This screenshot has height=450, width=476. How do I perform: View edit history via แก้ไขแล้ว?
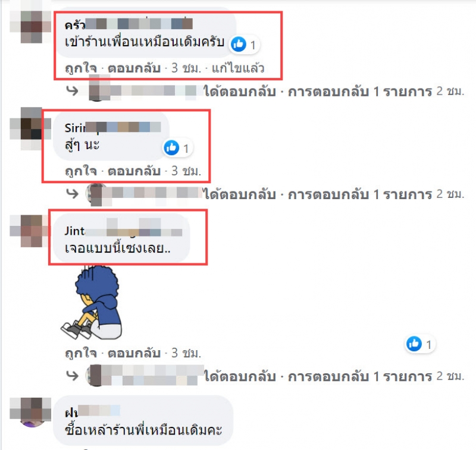coord(237,68)
